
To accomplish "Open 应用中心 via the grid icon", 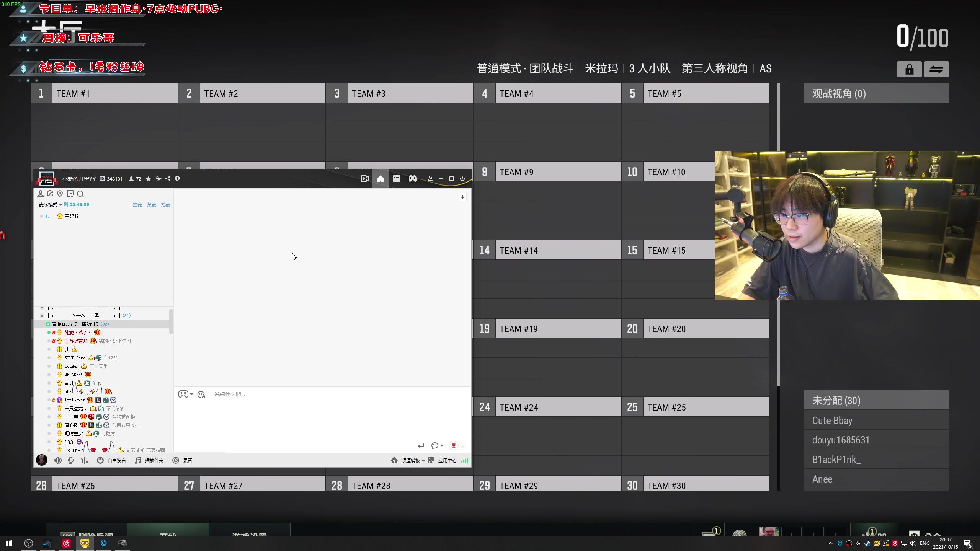I will pyautogui.click(x=431, y=460).
